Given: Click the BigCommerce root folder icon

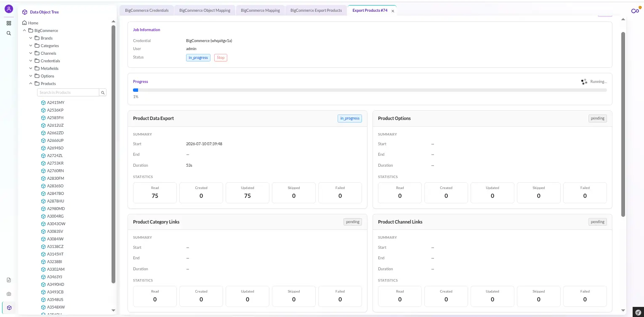Looking at the screenshot, I should pyautogui.click(x=31, y=30).
